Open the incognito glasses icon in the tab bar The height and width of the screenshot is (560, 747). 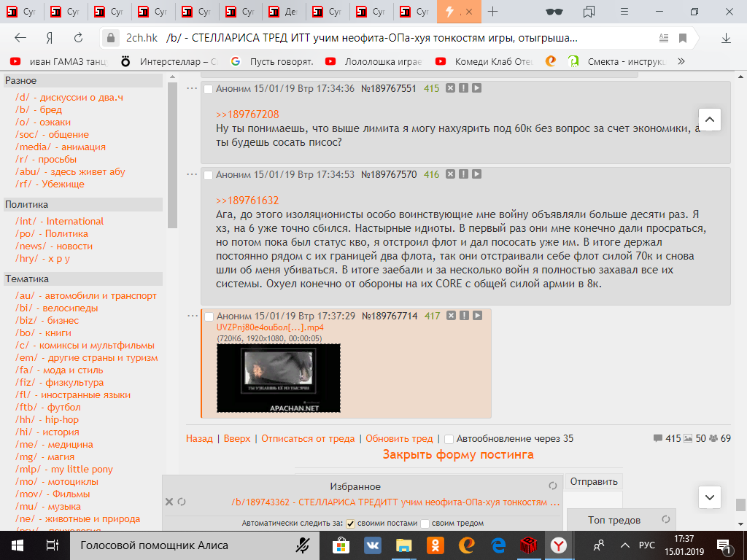coord(554,12)
